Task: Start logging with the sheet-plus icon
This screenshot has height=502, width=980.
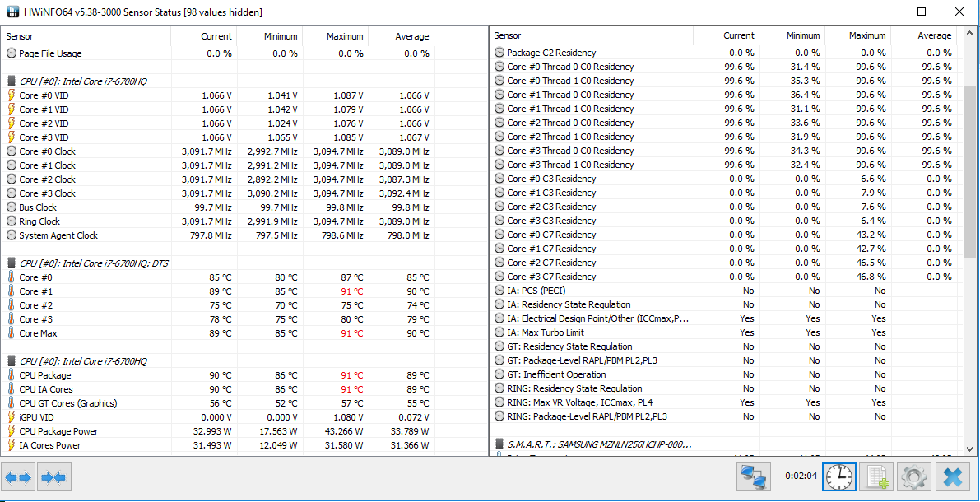Action: [877, 478]
